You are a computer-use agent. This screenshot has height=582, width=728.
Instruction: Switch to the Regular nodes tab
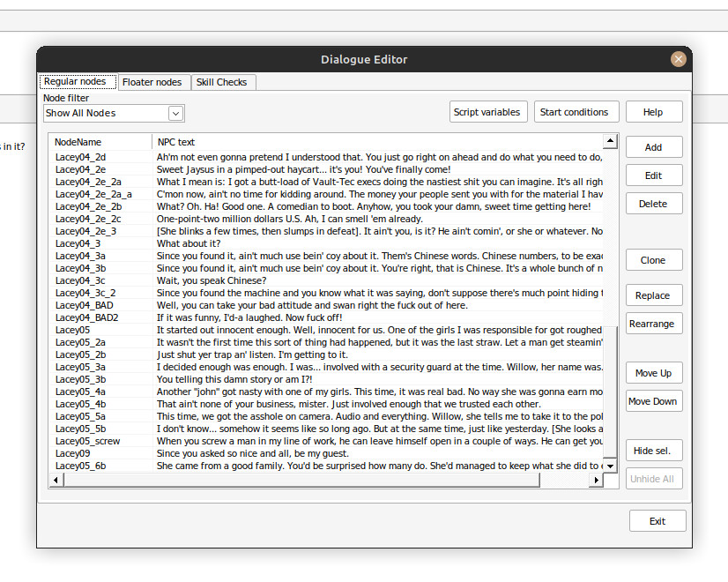tap(78, 81)
